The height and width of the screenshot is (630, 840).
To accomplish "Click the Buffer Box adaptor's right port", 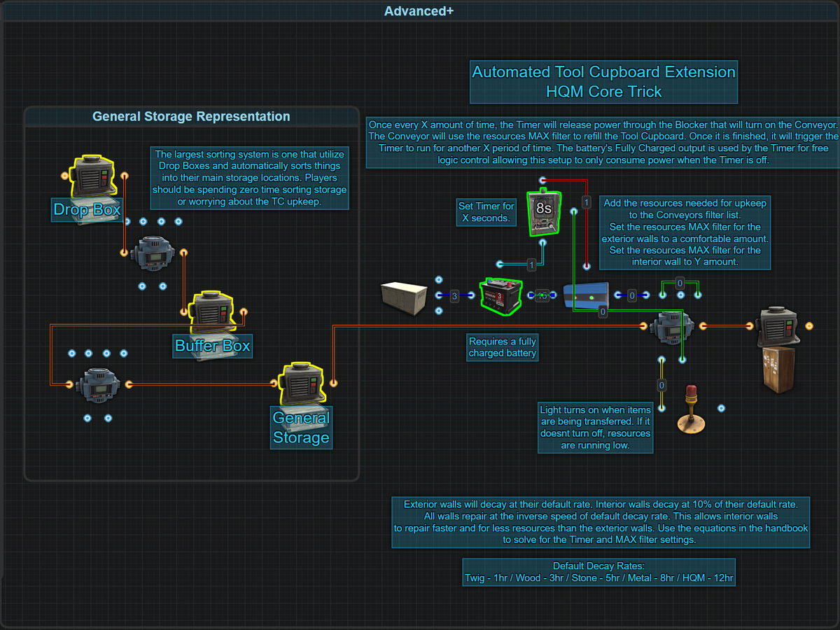I will [x=244, y=312].
